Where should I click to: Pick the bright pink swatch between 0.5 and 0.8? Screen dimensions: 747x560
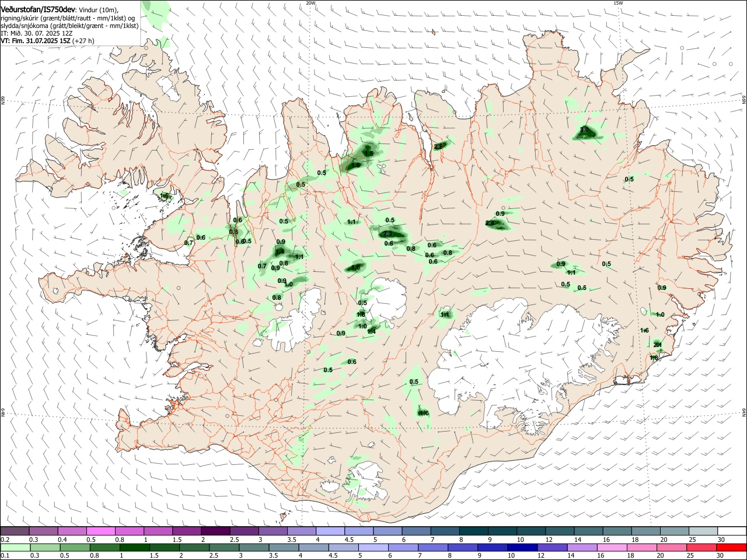(x=102, y=531)
